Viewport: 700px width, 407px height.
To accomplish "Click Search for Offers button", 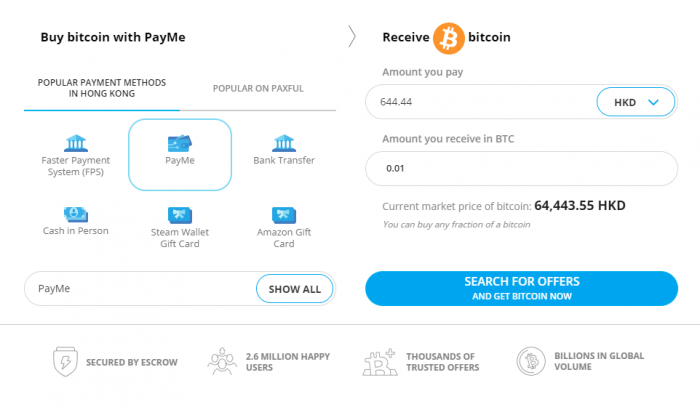I will 521,288.
